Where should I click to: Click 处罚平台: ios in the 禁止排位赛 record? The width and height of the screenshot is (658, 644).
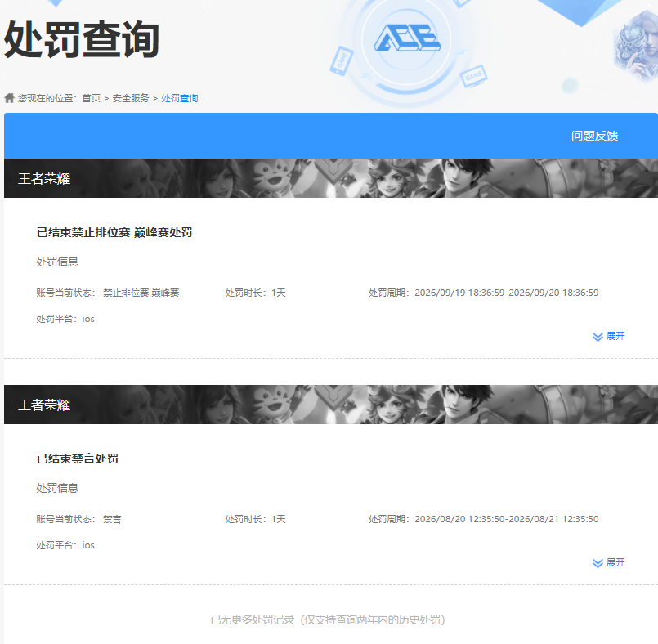[x=65, y=319]
